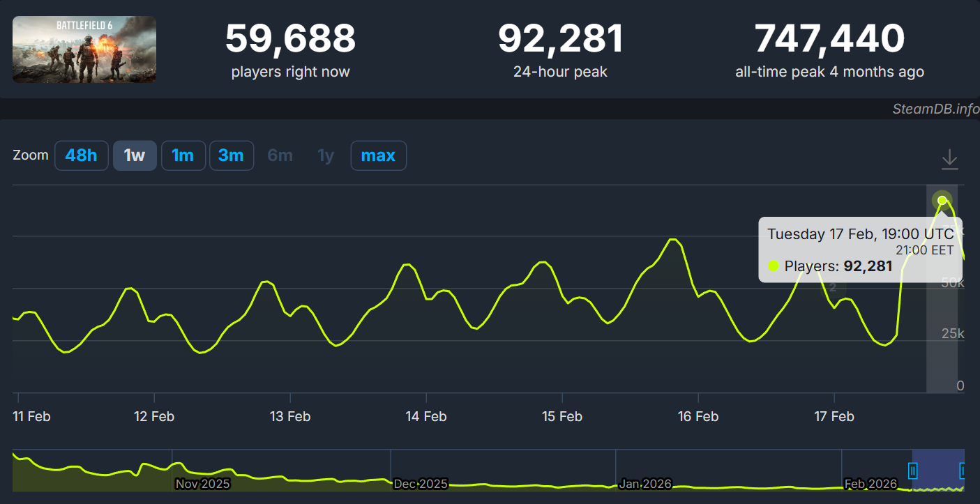
Task: Click the 14 Feb x-axis date label
Action: click(x=425, y=416)
